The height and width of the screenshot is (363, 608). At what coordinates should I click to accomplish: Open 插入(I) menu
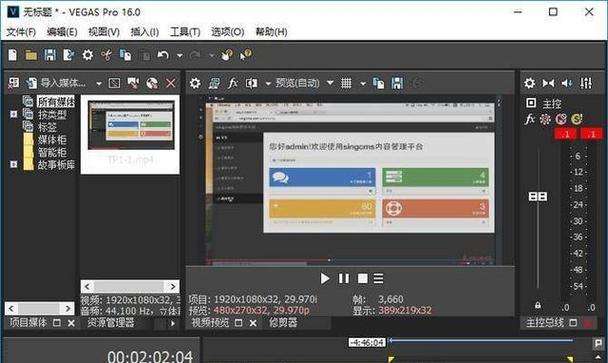(x=145, y=32)
